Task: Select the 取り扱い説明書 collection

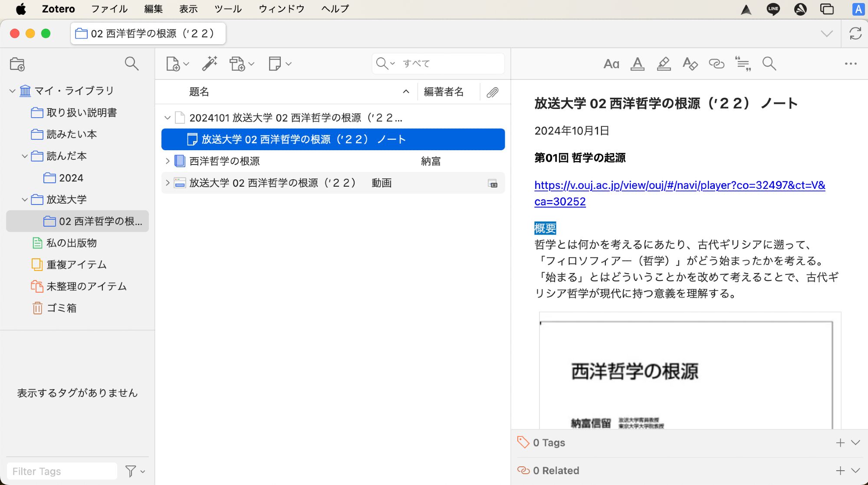Action: (77, 112)
